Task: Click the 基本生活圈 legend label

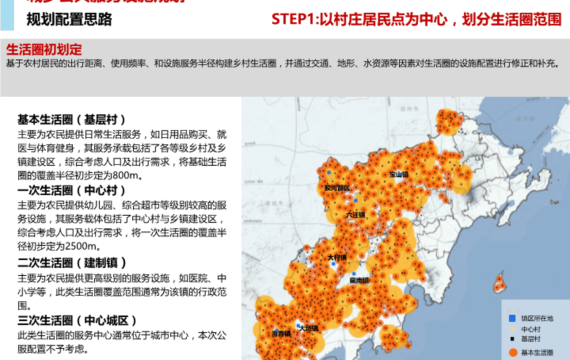Action: [537, 352]
